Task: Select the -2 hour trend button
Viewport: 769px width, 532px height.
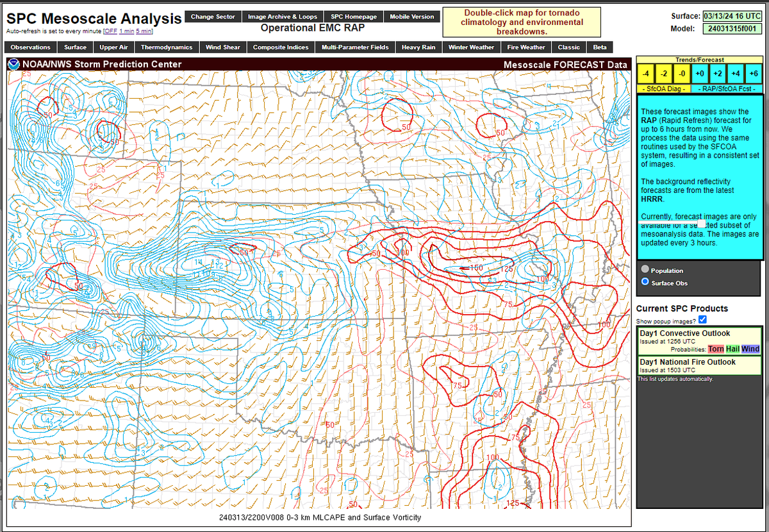Action: click(665, 74)
